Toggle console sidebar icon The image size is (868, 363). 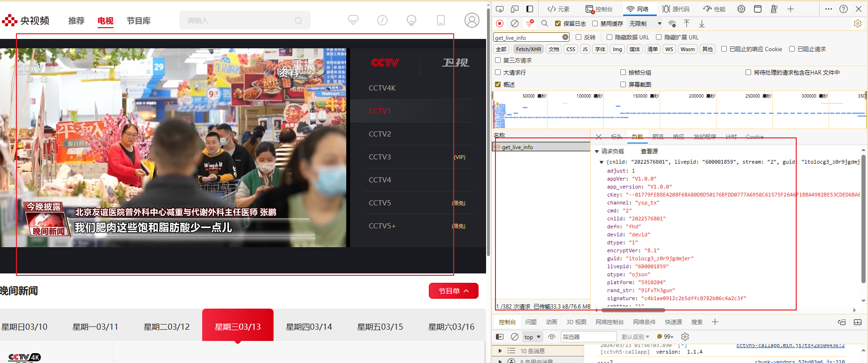point(500,337)
